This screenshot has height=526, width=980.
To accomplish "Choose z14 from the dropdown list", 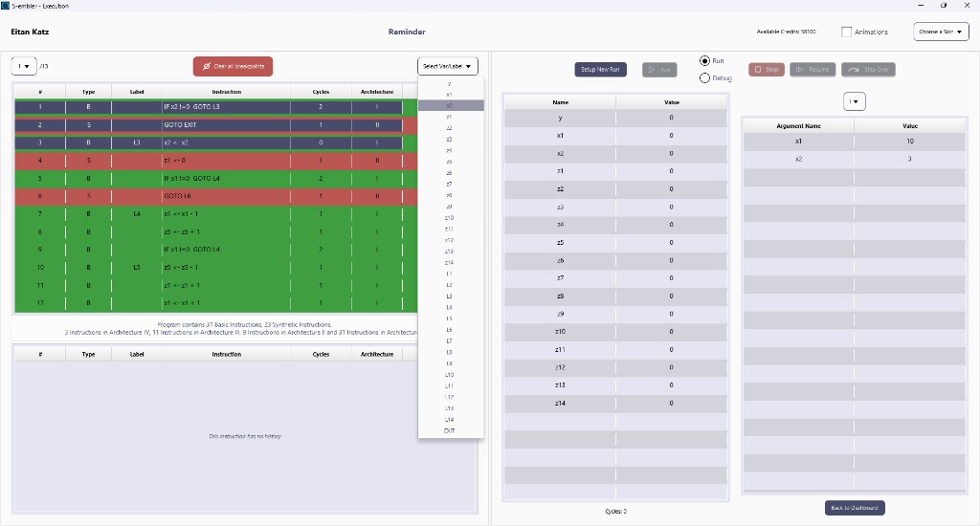I will pyautogui.click(x=450, y=263).
